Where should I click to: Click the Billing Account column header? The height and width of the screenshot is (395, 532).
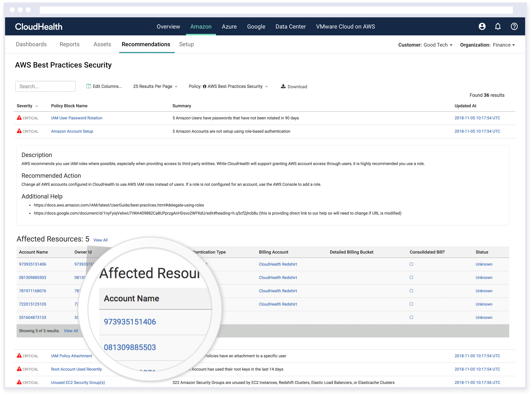pos(273,252)
